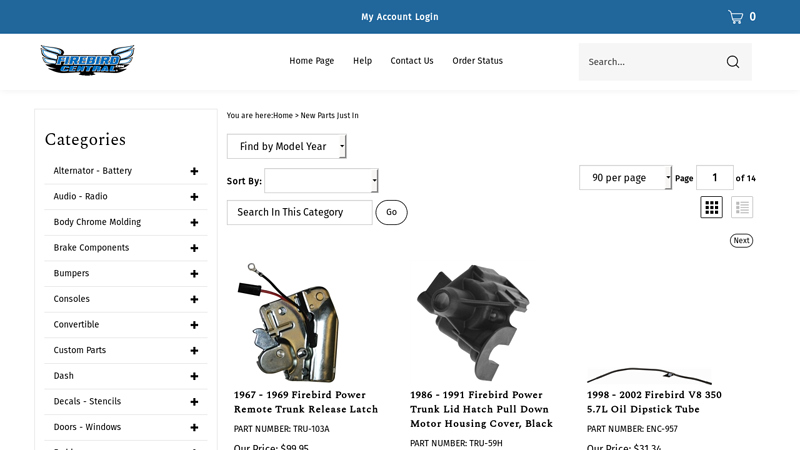
Task: Expand the Convertible category
Action: pyautogui.click(x=194, y=325)
